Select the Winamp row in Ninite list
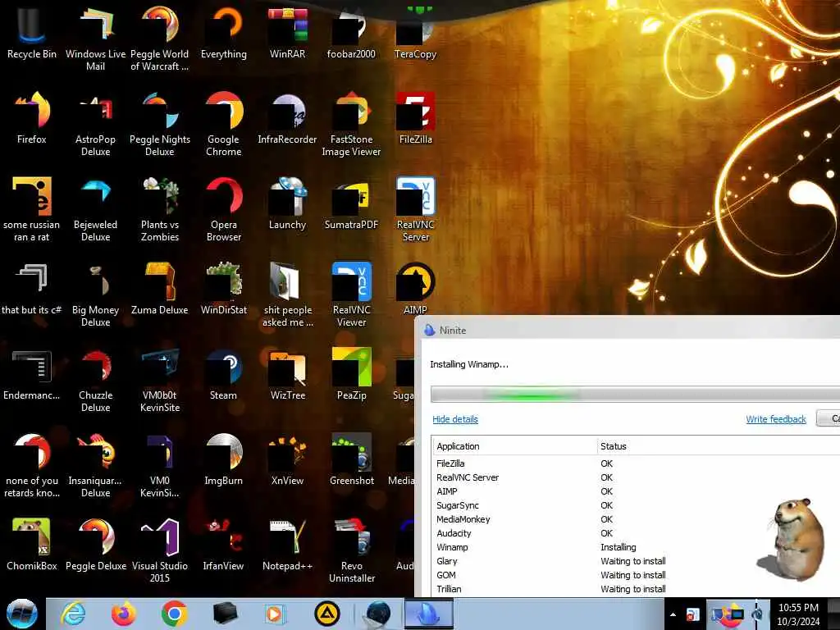 [636, 547]
